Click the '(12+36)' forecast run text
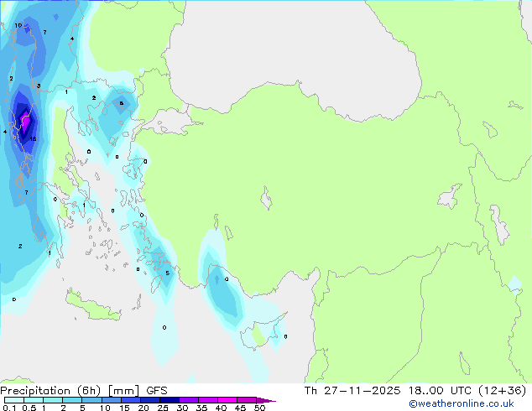Viewport: 532px width, 411px height. click(503, 391)
